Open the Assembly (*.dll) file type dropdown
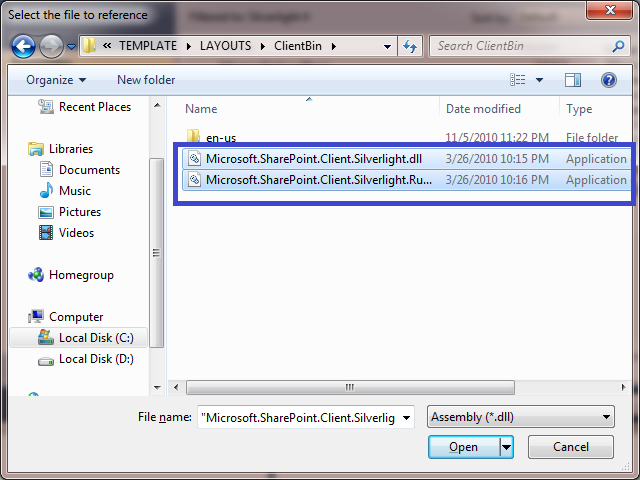The height and width of the screenshot is (480, 640). [x=520, y=417]
